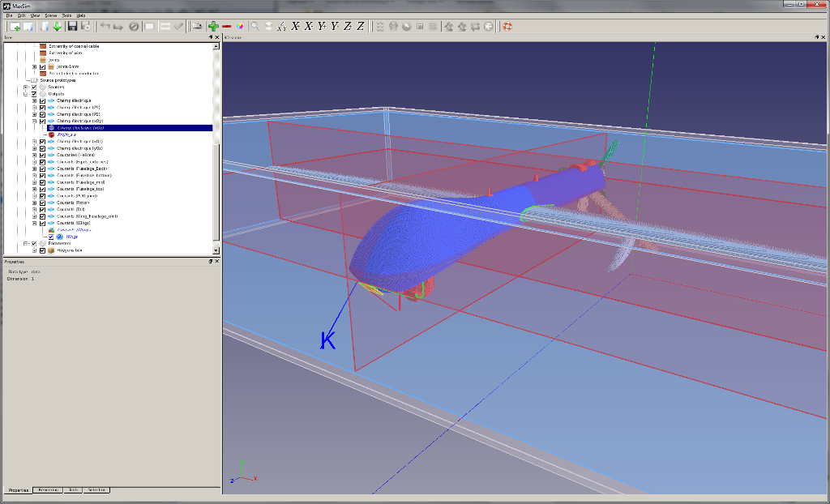Collapse the Parameters tree node
The image size is (830, 504).
[x=25, y=244]
